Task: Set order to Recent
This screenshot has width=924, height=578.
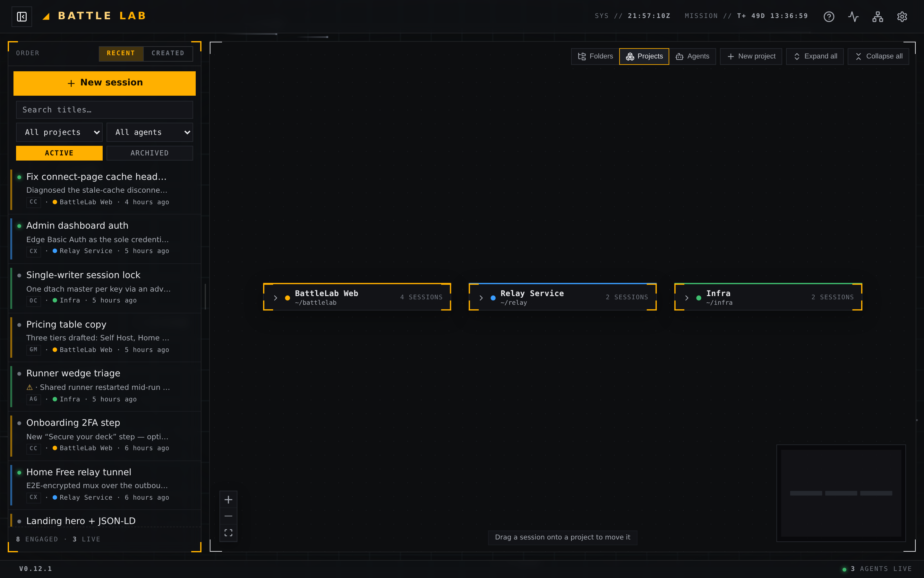Action: pos(121,53)
